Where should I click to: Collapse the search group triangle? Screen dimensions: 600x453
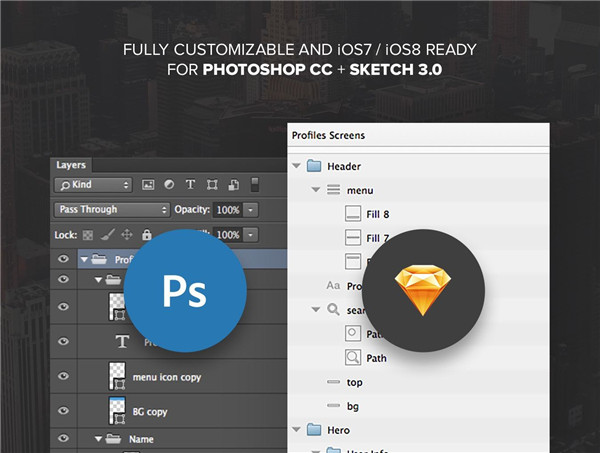click(316, 309)
